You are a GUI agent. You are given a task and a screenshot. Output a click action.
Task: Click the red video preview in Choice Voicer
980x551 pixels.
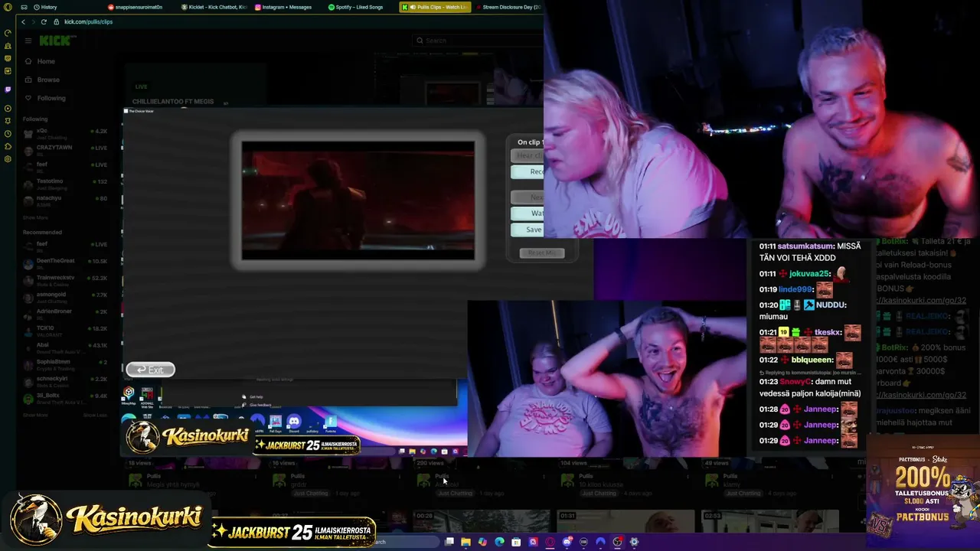[358, 201]
